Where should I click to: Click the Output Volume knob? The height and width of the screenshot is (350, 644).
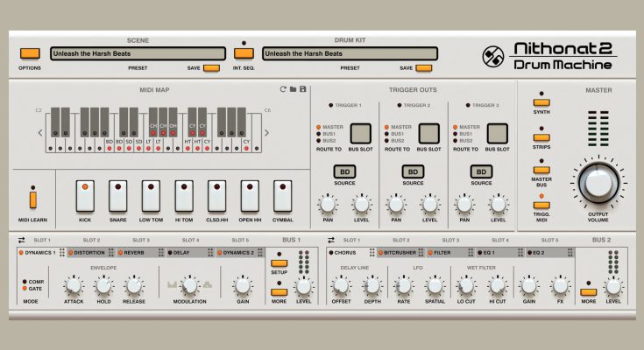pos(597,183)
